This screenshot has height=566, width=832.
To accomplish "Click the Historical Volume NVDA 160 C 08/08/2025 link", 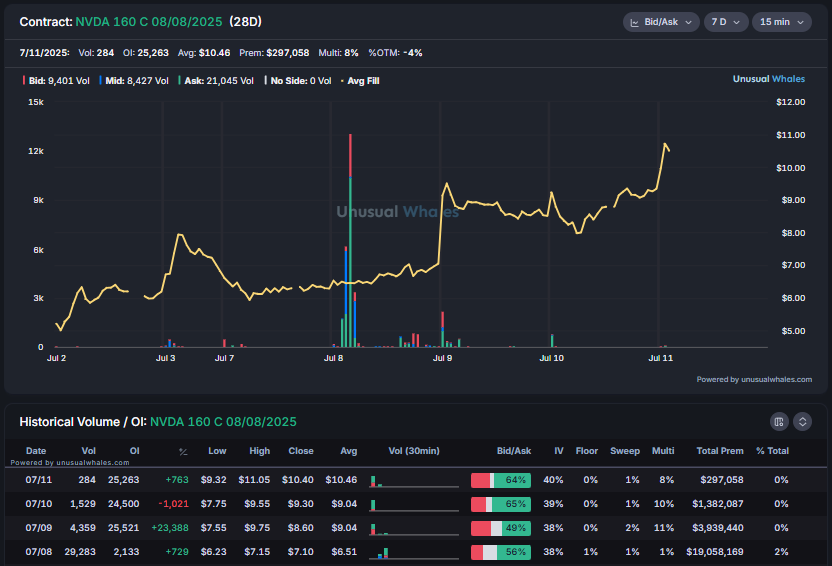I will (223, 422).
